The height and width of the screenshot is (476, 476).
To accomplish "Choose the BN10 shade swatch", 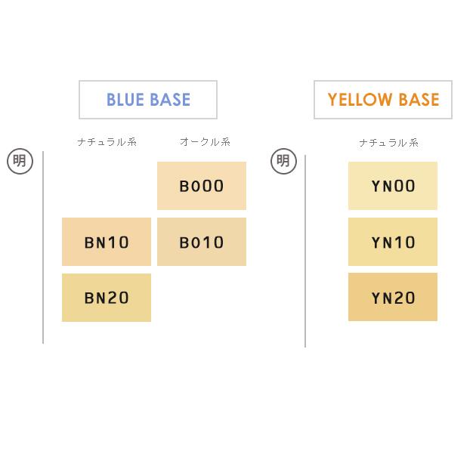I will (107, 242).
